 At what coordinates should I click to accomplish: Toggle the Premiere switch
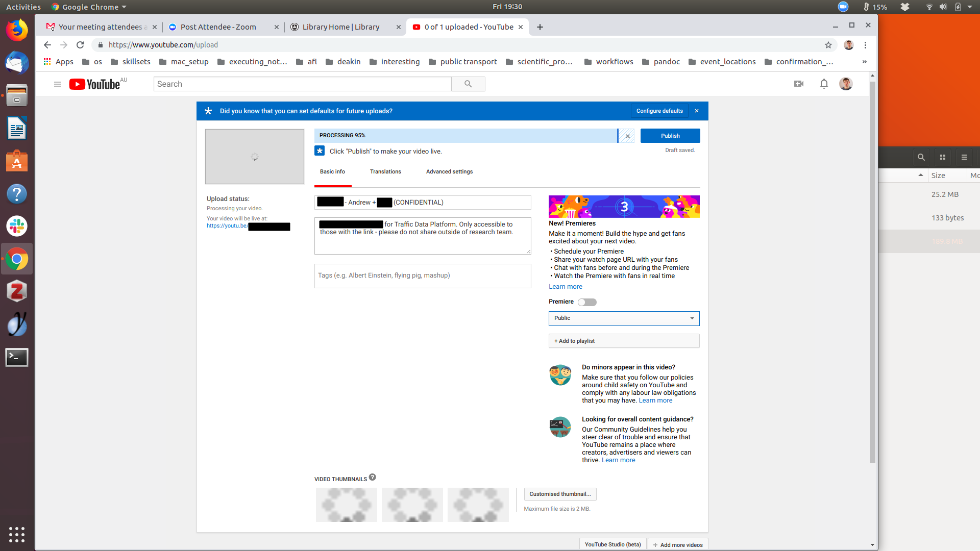pyautogui.click(x=587, y=302)
